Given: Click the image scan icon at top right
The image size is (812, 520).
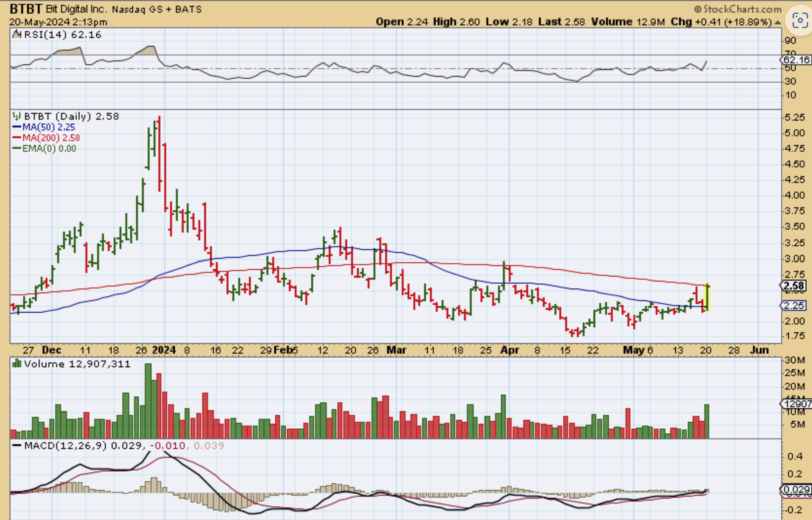Looking at the screenshot, I should pos(799,20).
